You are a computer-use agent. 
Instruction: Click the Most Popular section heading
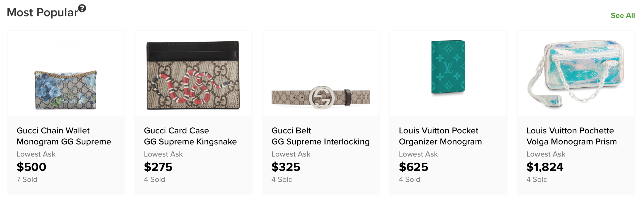point(42,13)
